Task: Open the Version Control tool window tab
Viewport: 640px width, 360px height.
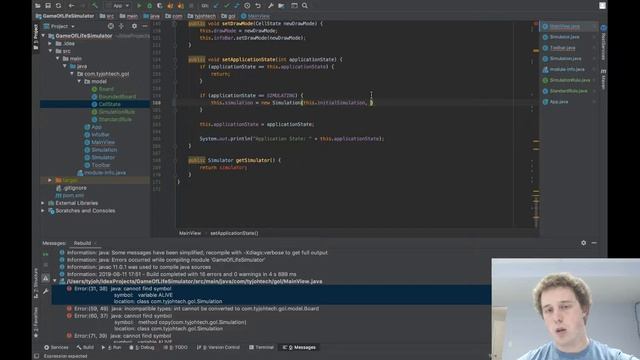Action: pos(218,347)
